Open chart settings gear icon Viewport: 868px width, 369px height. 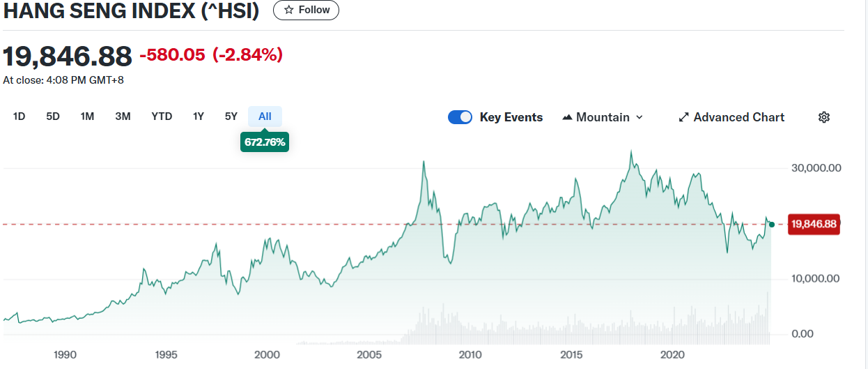coord(823,117)
